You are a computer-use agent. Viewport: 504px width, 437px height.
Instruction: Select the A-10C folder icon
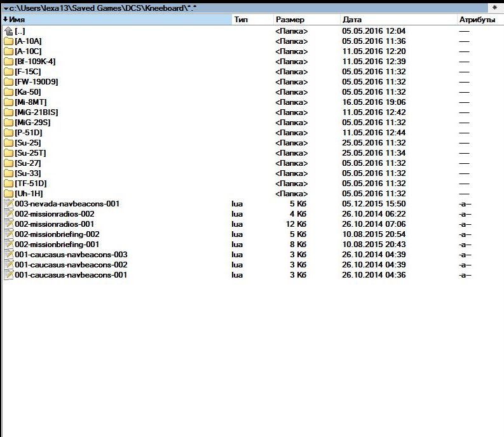[x=9, y=51]
